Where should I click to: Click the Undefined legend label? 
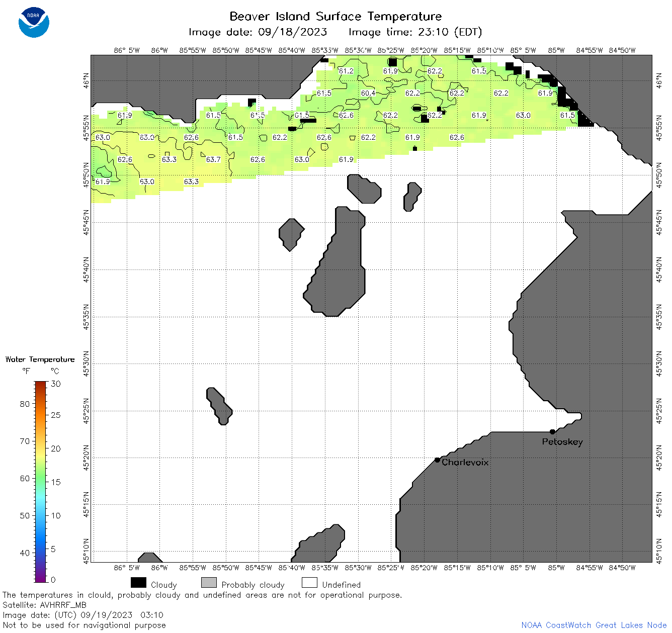pos(342,585)
